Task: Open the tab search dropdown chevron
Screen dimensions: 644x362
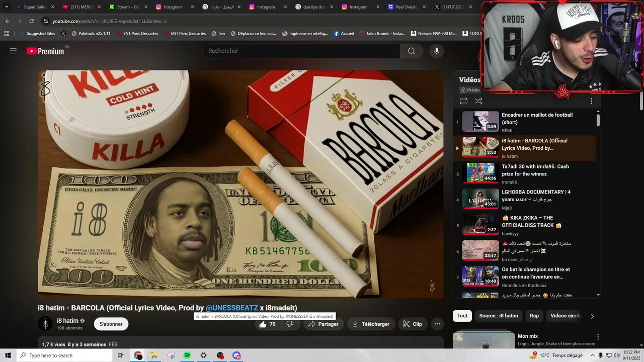Action: tap(7, 7)
